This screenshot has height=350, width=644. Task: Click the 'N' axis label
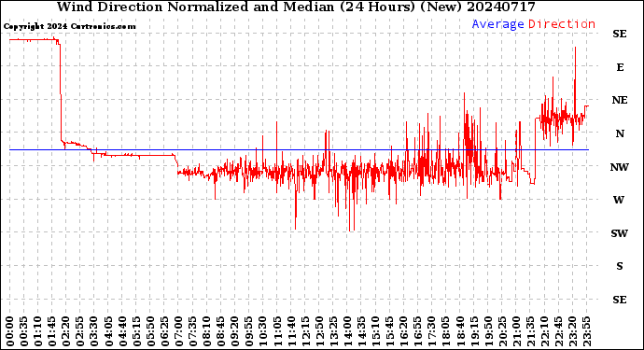(x=620, y=133)
